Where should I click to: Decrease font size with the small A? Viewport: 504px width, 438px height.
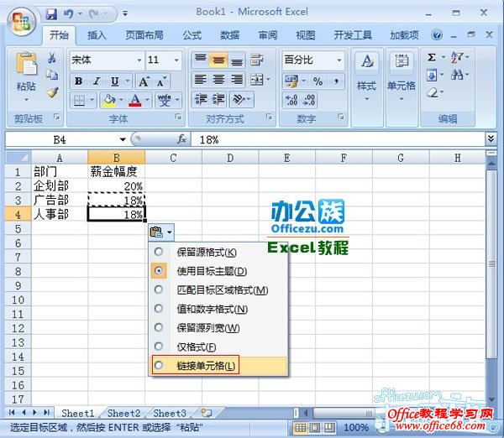point(161,81)
